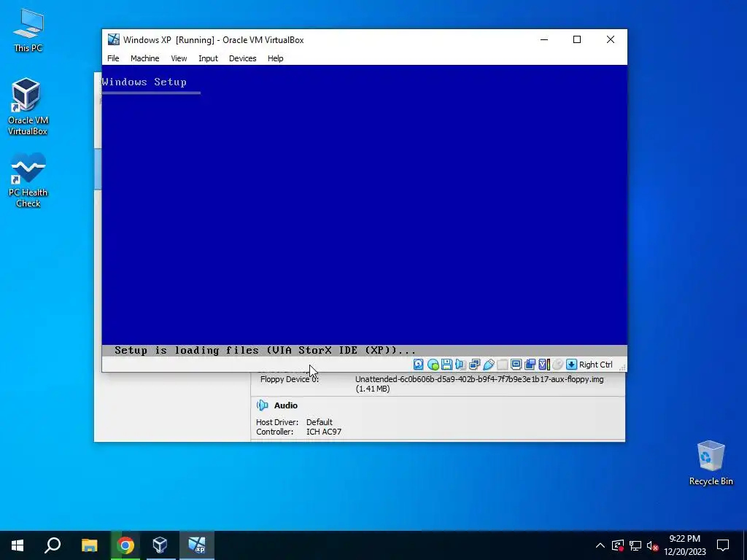The image size is (747, 560).
Task: Click the aux-floppy.img file name text
Action: click(479, 379)
